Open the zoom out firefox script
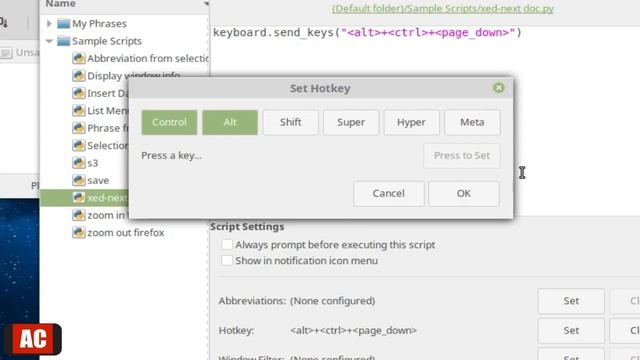Screen dimensions: 640x360 [x=126, y=233]
